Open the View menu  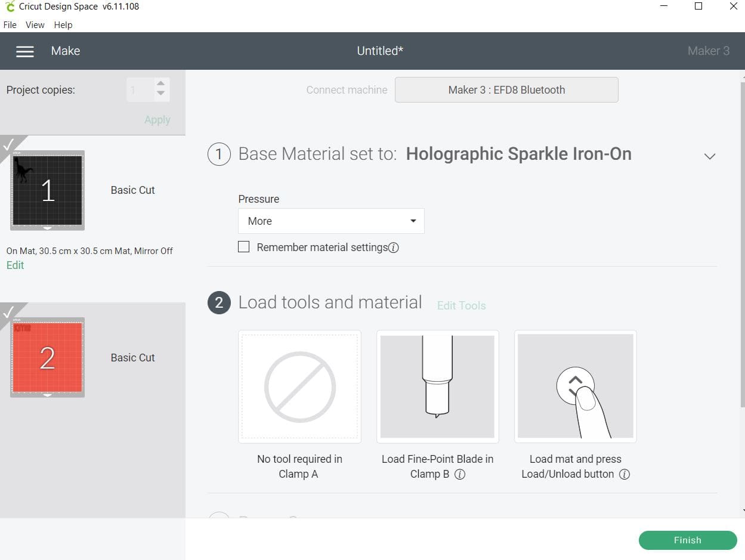pos(35,25)
